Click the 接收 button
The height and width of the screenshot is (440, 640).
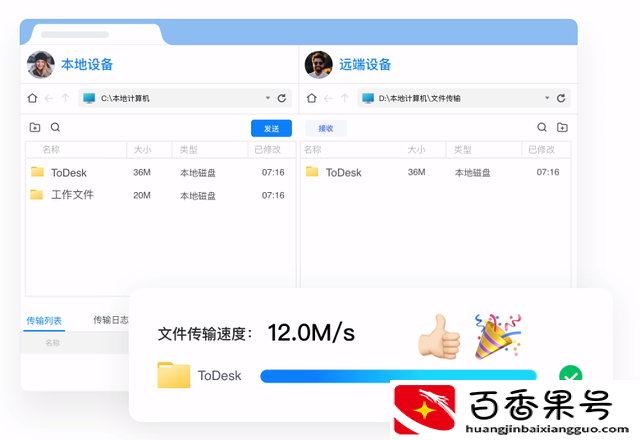[326, 129]
